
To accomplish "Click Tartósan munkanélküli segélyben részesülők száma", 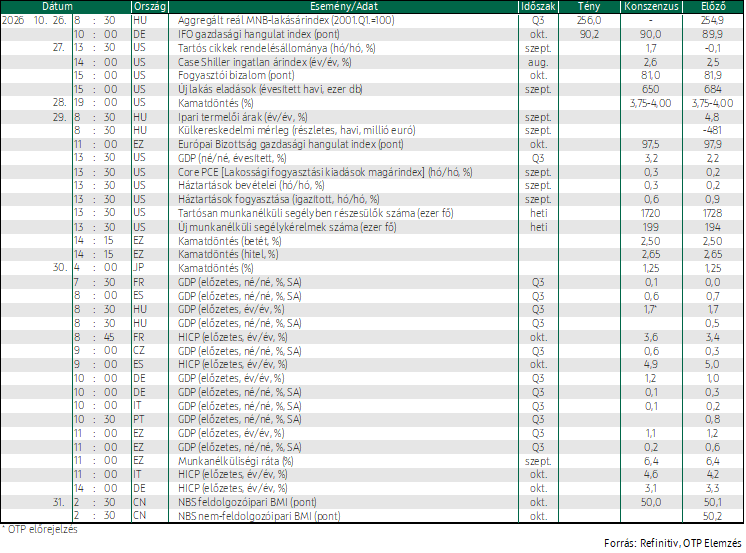I will click(315, 213).
